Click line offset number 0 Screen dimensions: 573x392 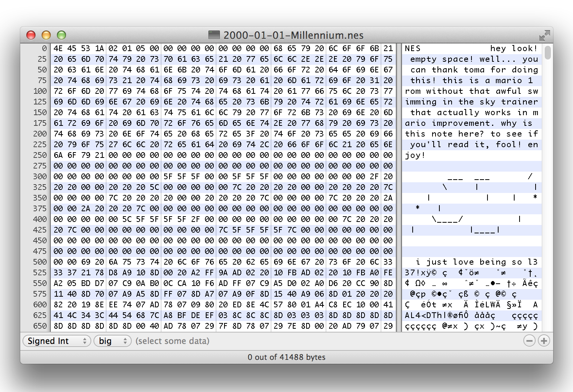click(x=44, y=48)
